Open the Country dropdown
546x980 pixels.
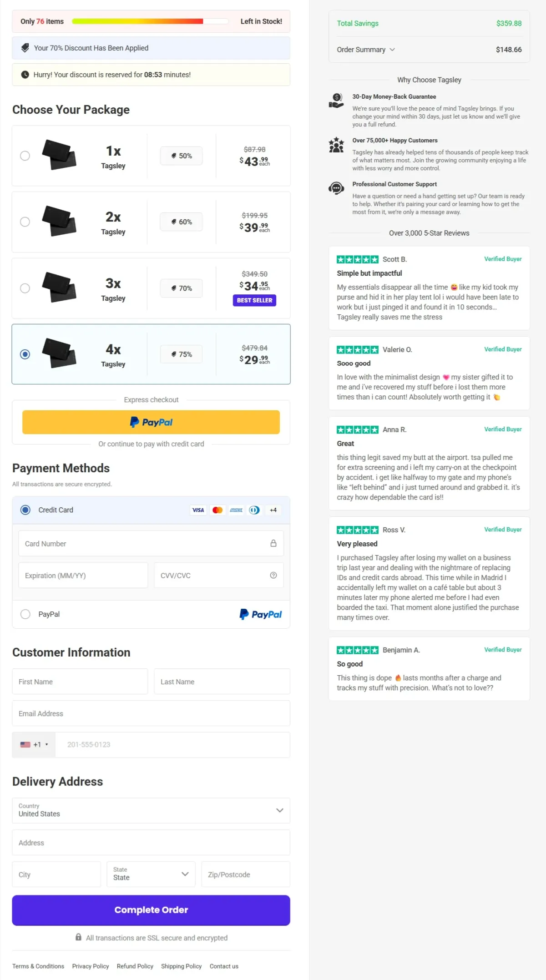tap(151, 811)
